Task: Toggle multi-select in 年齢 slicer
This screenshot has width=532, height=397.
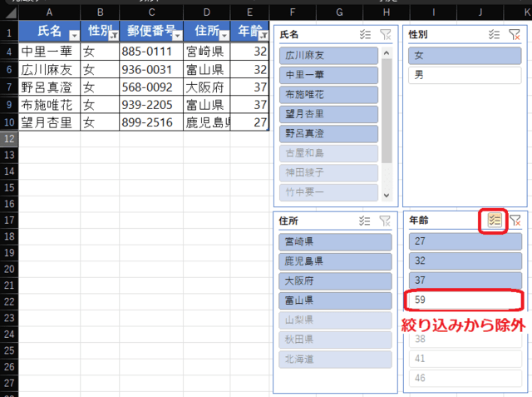Action: click(495, 221)
